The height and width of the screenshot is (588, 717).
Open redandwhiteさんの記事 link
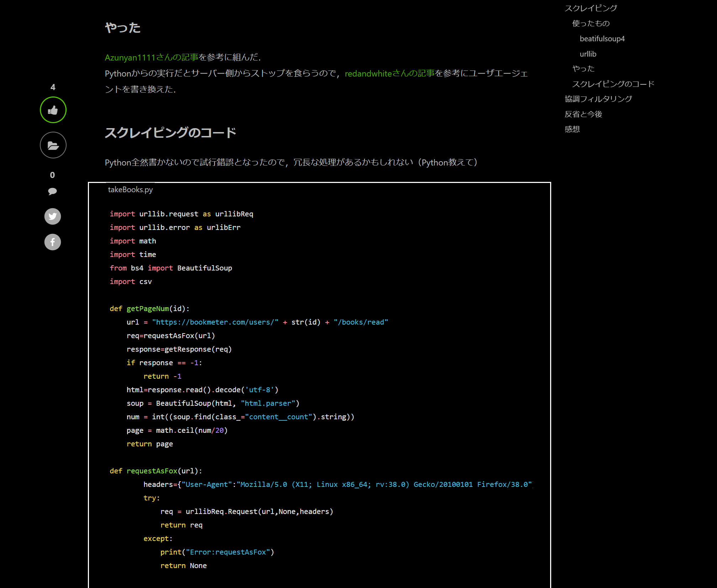pyautogui.click(x=389, y=73)
